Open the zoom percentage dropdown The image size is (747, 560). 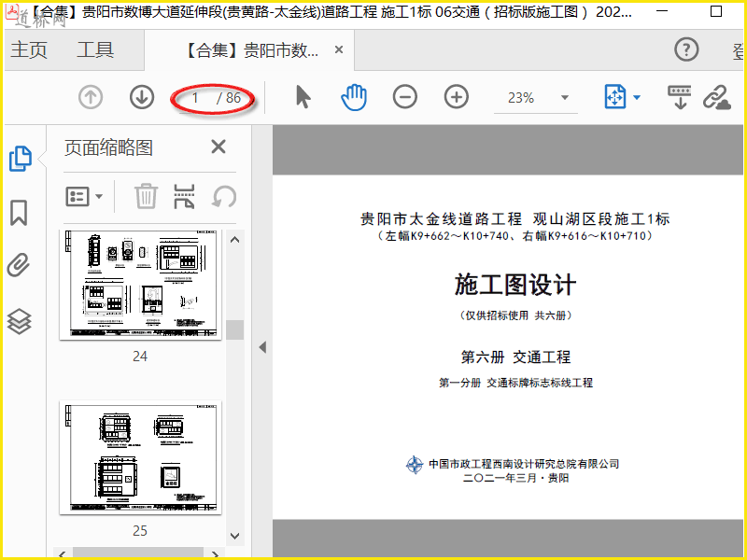565,98
